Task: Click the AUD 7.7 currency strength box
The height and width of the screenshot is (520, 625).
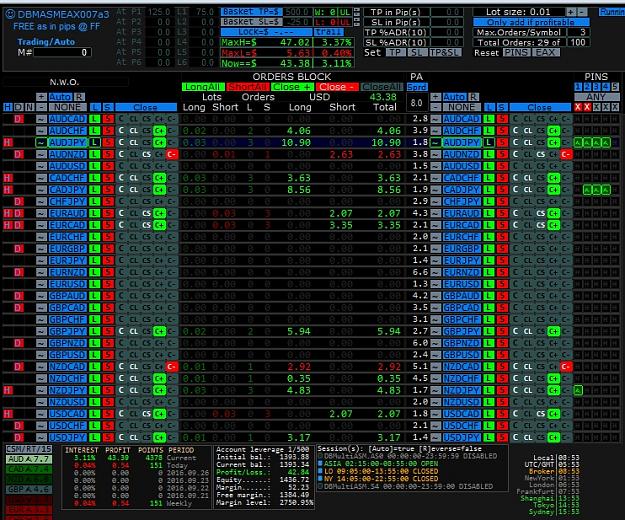Action: click(29, 459)
